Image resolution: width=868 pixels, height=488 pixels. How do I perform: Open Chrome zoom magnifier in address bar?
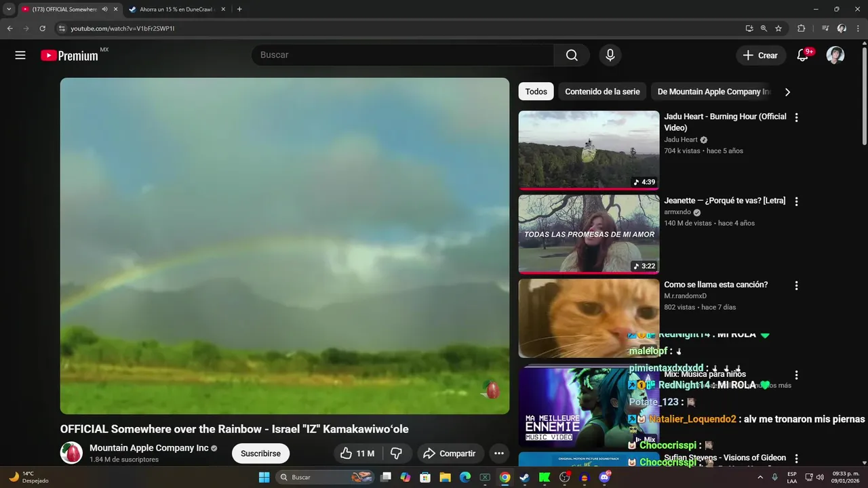764,28
